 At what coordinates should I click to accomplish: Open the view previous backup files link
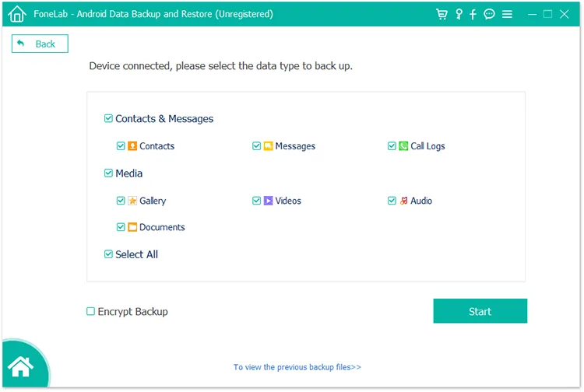[x=297, y=367]
